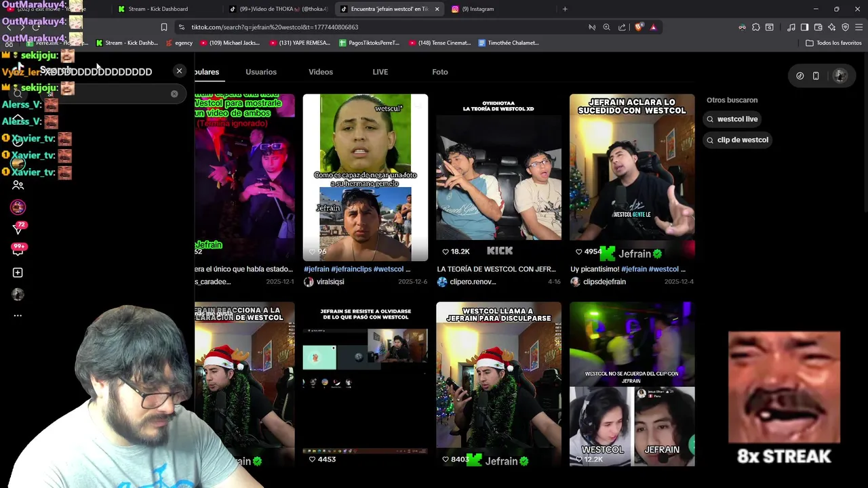Clear the TikTok search field text
This screenshot has height=488, width=868.
[174, 94]
